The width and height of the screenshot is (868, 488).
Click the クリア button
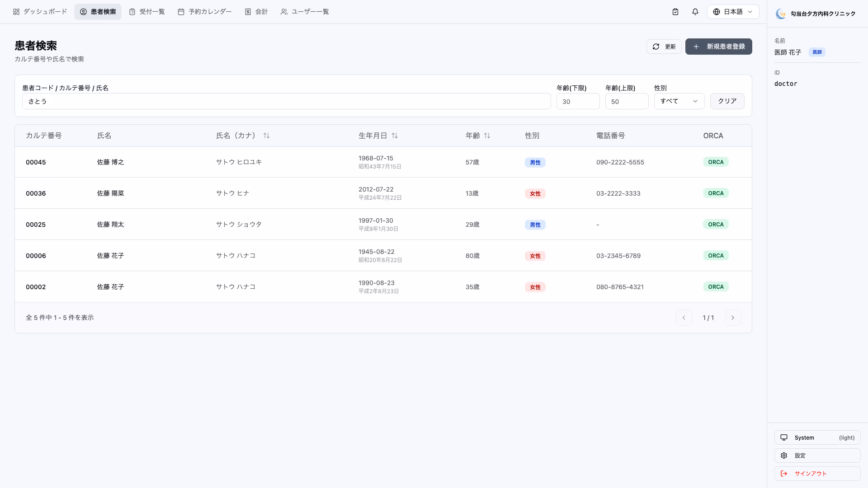coord(727,101)
